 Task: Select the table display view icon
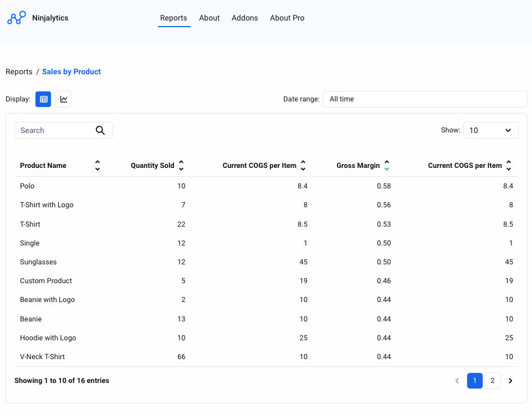click(43, 99)
